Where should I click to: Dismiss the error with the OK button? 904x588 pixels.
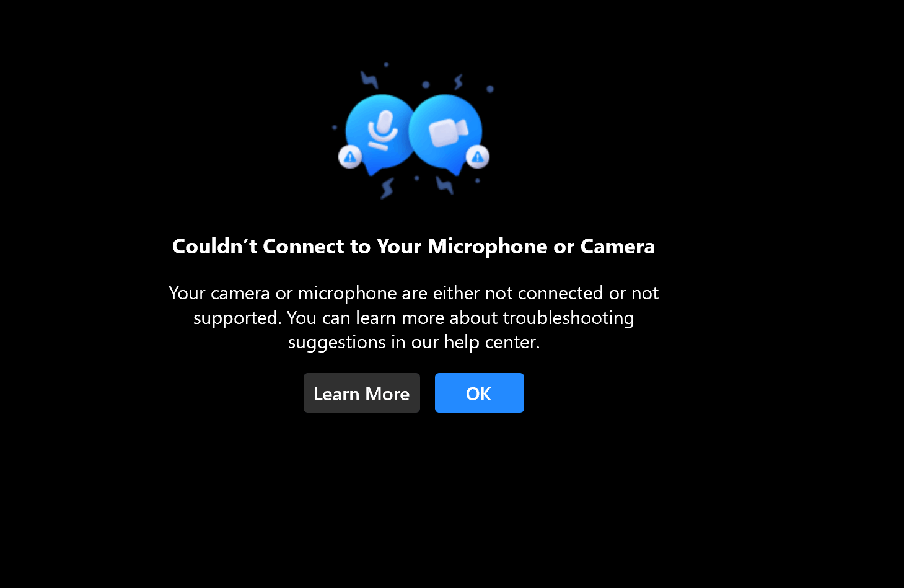(x=480, y=393)
